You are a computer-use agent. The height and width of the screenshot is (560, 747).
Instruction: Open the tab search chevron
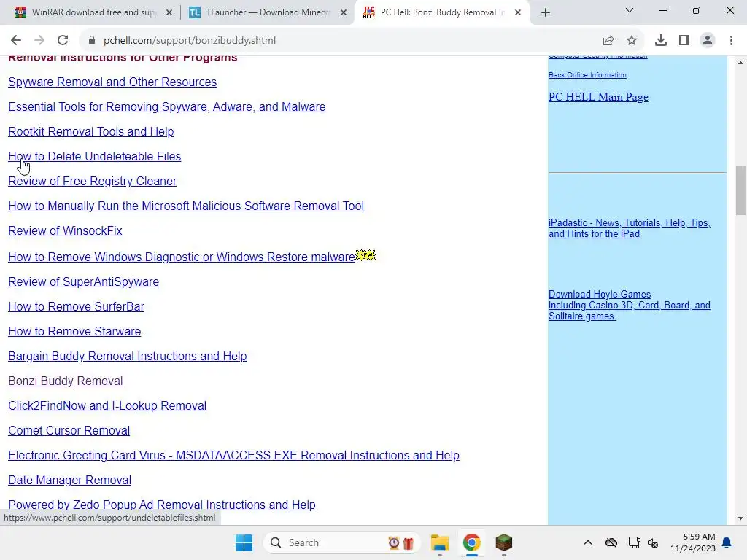(x=630, y=10)
